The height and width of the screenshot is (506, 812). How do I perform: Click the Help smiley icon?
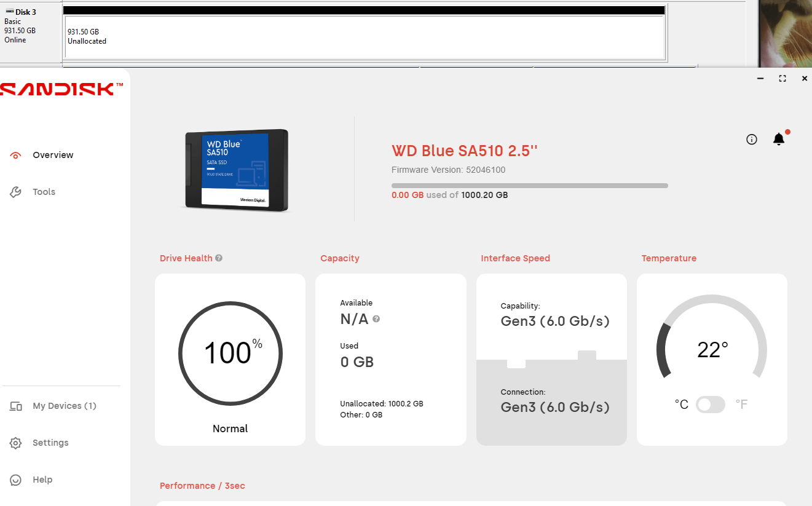(x=16, y=480)
